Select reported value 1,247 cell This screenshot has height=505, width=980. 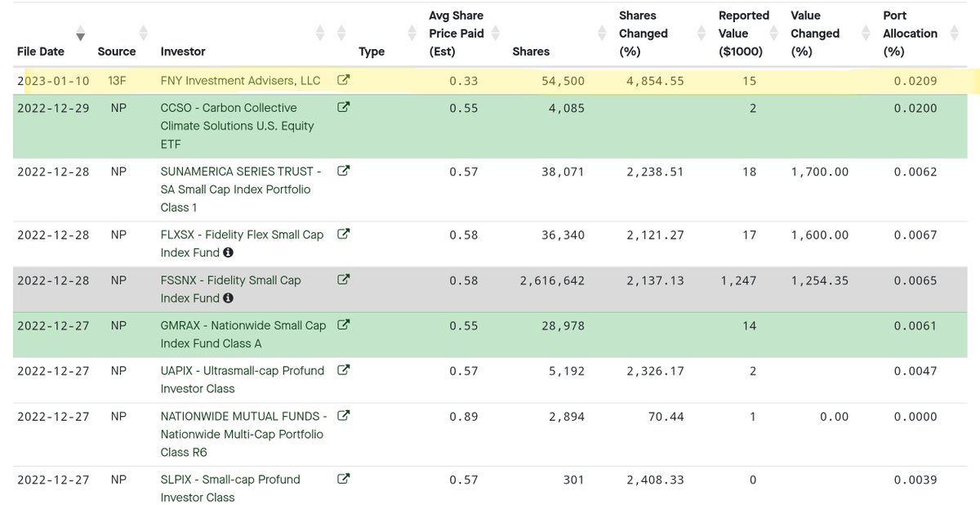coord(738,280)
